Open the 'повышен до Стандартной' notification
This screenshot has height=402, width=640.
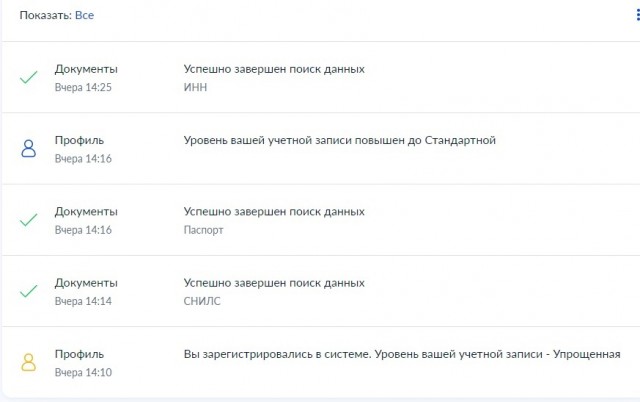coord(320,149)
